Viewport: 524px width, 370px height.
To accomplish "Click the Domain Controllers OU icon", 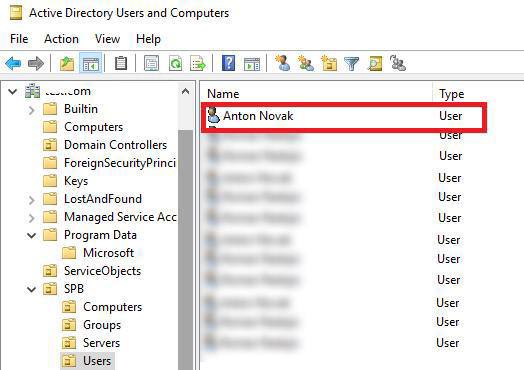I will pyautogui.click(x=50, y=145).
